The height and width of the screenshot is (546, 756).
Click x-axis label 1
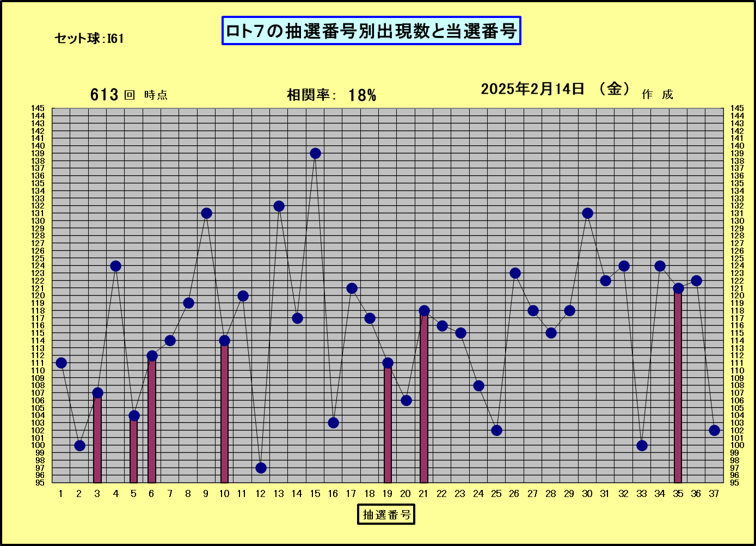tap(60, 494)
